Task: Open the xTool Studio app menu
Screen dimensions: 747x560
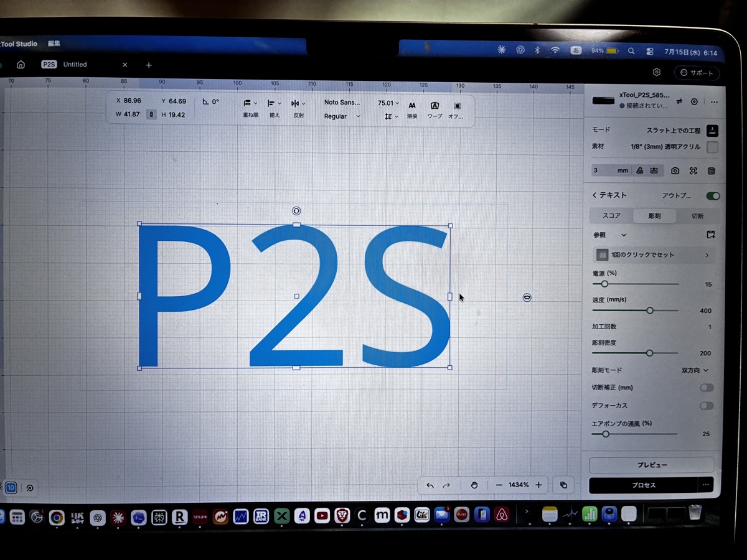Action: point(19,44)
